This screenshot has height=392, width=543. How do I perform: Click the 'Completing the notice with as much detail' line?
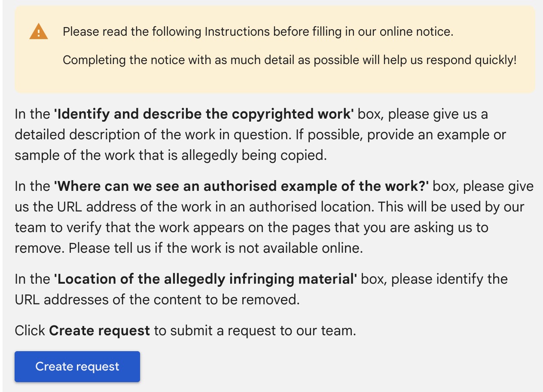[289, 60]
